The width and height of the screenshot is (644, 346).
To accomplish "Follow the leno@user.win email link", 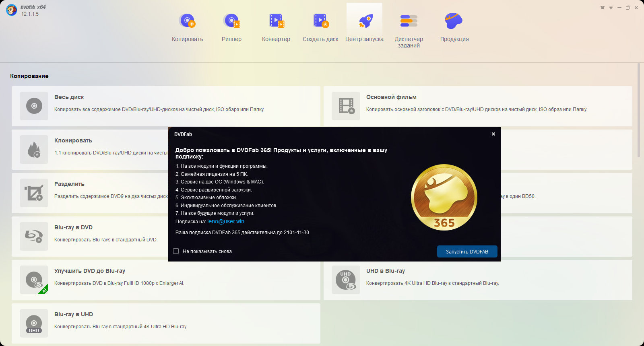I will 225,221.
